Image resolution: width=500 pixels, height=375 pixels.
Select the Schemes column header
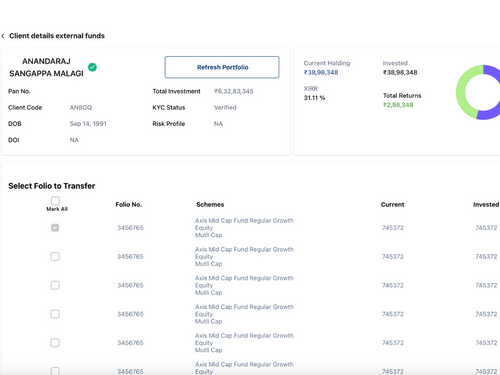[x=210, y=205]
